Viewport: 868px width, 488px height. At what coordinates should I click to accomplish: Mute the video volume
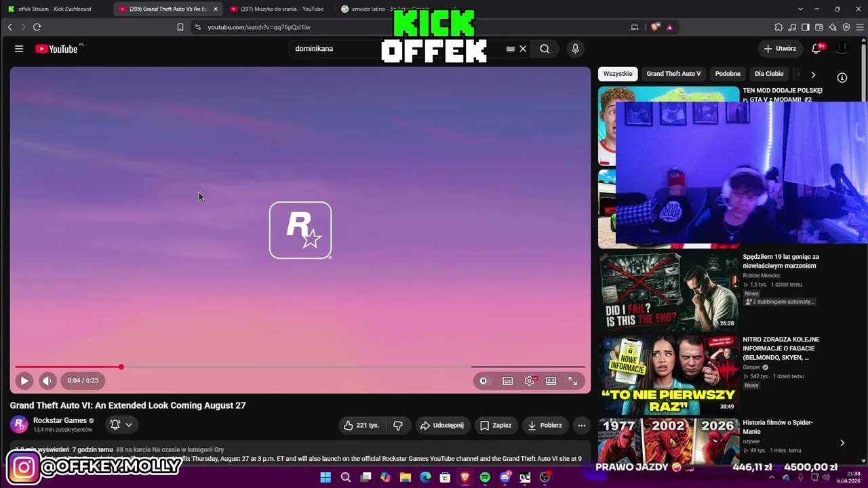(x=47, y=381)
